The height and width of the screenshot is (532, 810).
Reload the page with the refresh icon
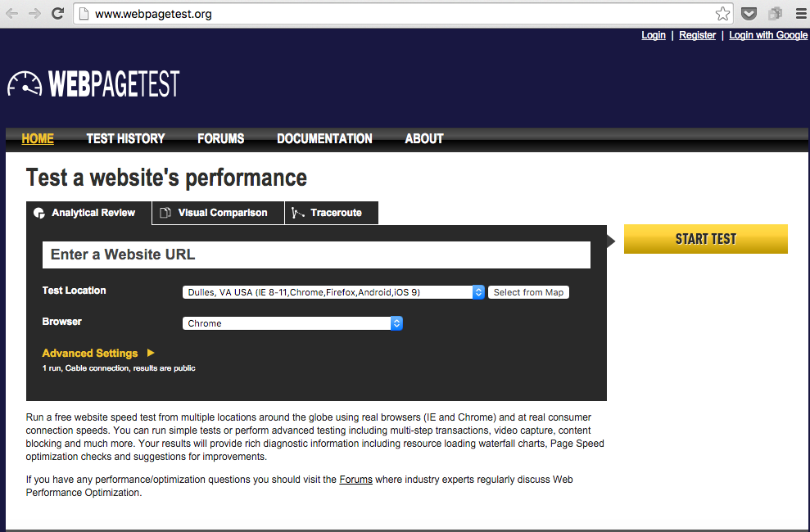click(58, 13)
